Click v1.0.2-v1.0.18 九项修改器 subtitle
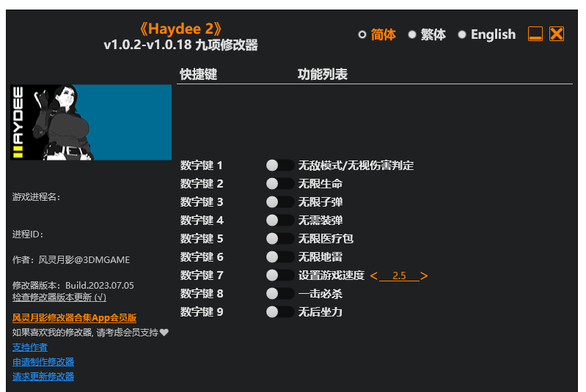Image resolution: width=586 pixels, height=392 pixels. pyautogui.click(x=181, y=45)
